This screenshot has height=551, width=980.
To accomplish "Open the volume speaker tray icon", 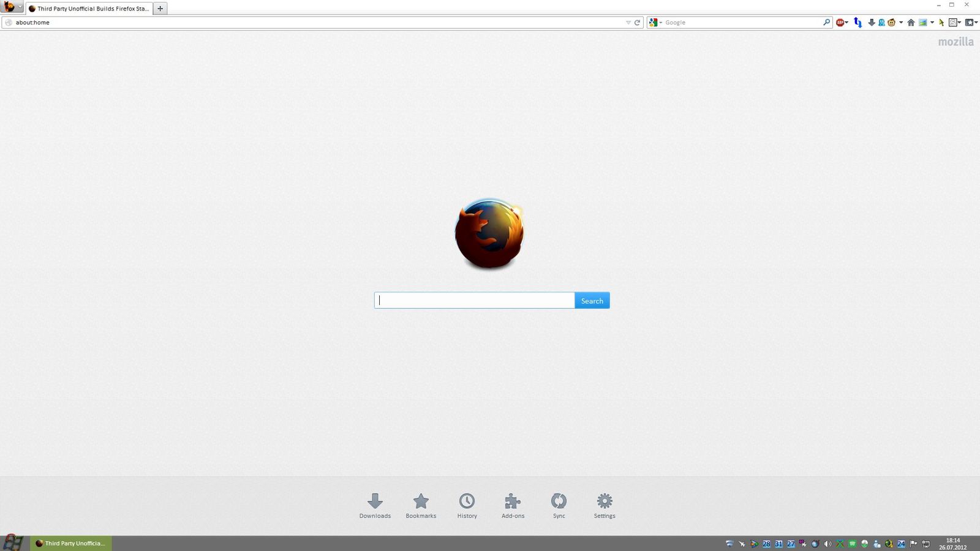I will (x=827, y=544).
